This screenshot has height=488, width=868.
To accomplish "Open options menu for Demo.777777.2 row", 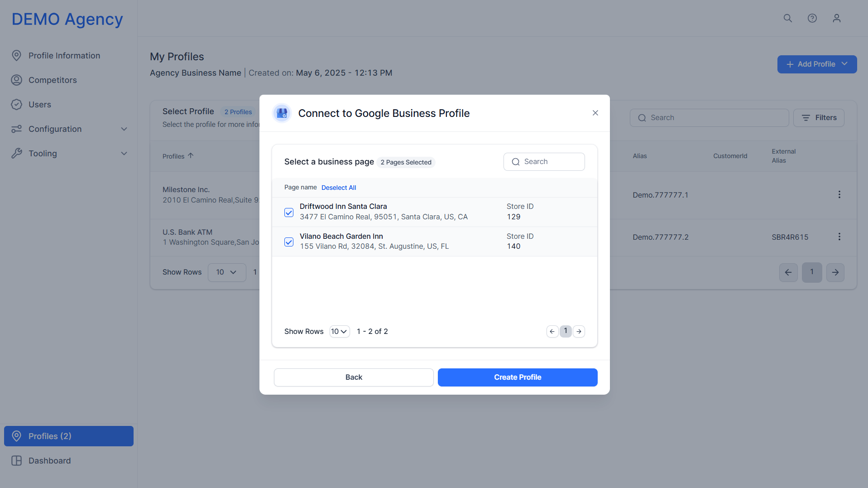I will [839, 237].
